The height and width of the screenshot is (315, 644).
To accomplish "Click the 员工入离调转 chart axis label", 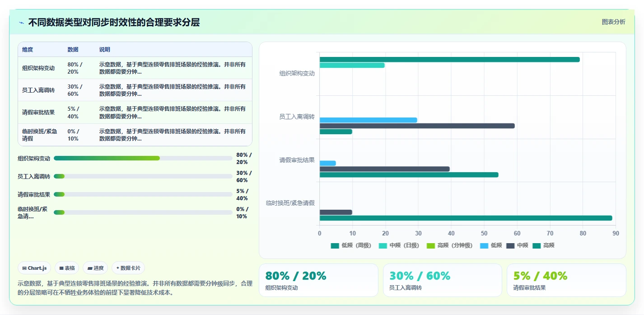I will click(297, 117).
